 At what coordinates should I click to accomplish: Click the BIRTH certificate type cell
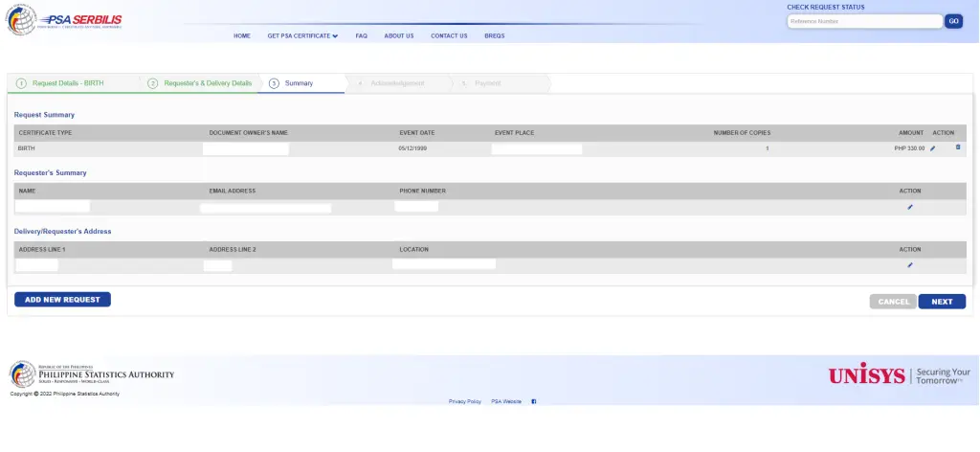[26, 148]
